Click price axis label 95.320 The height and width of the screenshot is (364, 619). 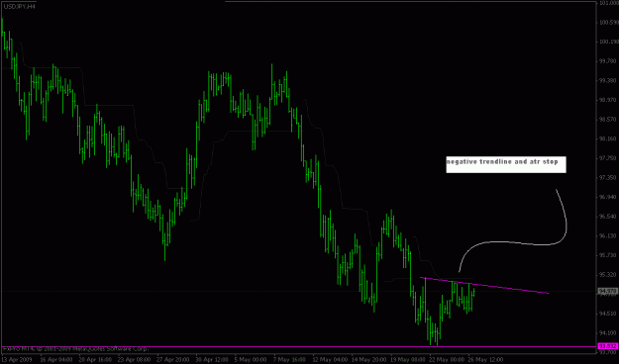coord(608,274)
